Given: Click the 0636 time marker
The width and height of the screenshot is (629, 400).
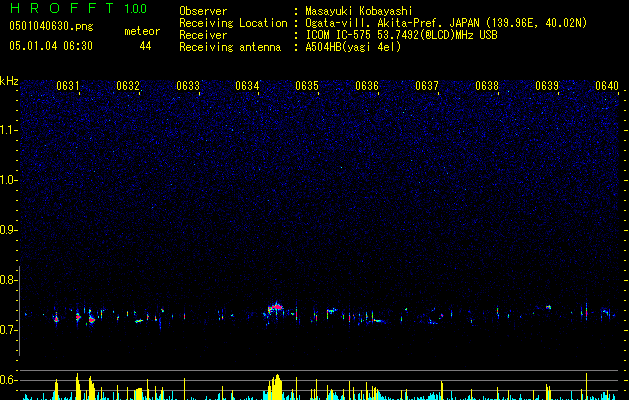Looking at the screenshot, I should [x=367, y=86].
